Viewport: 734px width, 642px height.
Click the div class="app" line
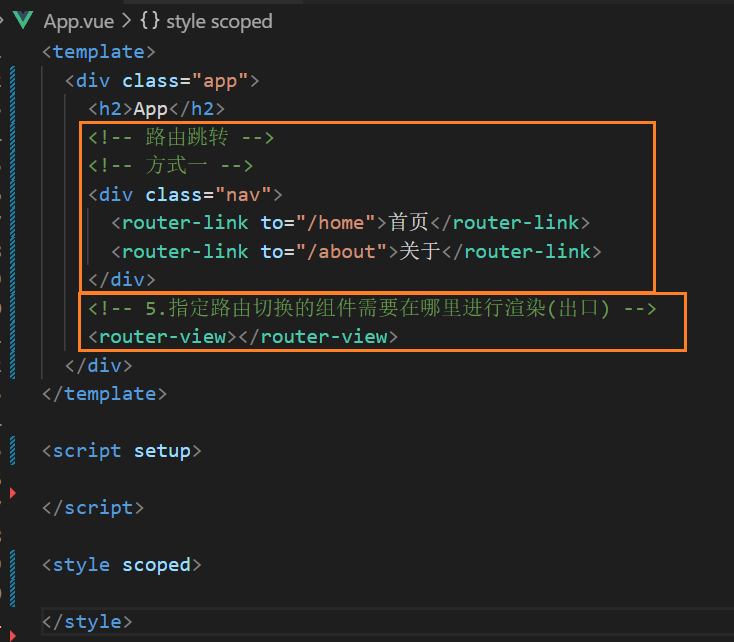pyautogui.click(x=162, y=81)
